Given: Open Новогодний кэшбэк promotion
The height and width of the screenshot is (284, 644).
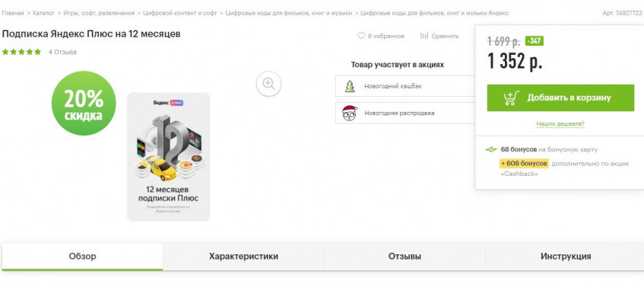Looking at the screenshot, I should click(x=405, y=86).
